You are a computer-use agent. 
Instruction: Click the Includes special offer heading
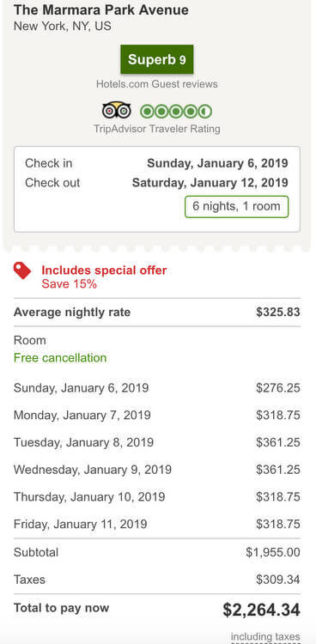coord(104,270)
